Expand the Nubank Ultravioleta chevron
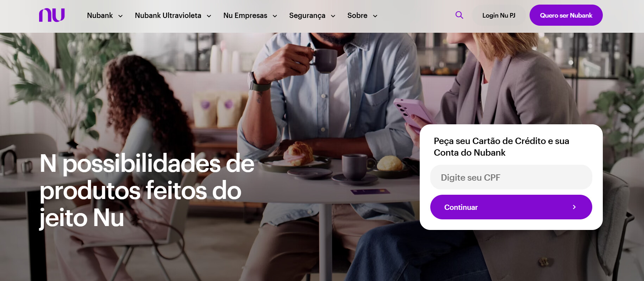The image size is (644, 281). (x=209, y=16)
